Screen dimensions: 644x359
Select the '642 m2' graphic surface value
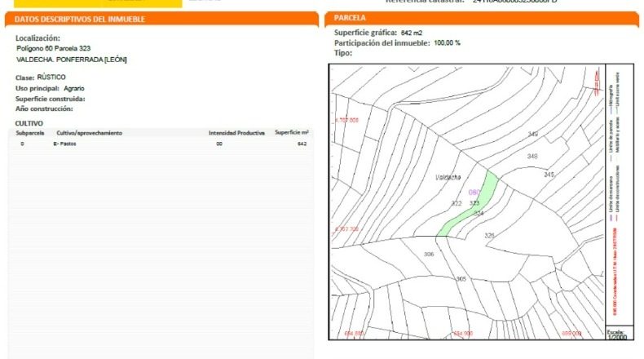412,33
